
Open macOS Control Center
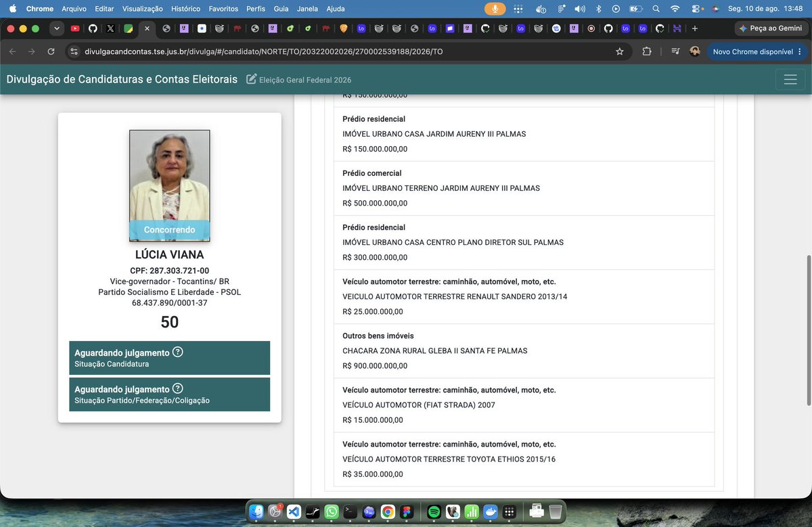tap(696, 9)
